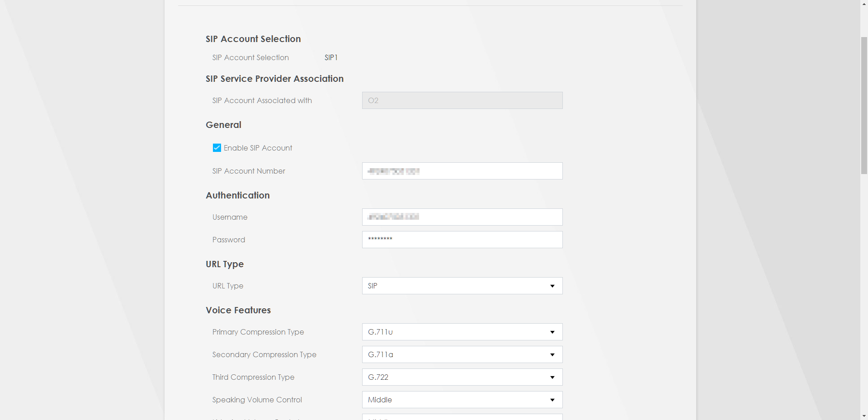Open Secondary Compression Type dropdown showing G.711a
This screenshot has height=420, width=868.
point(462,354)
